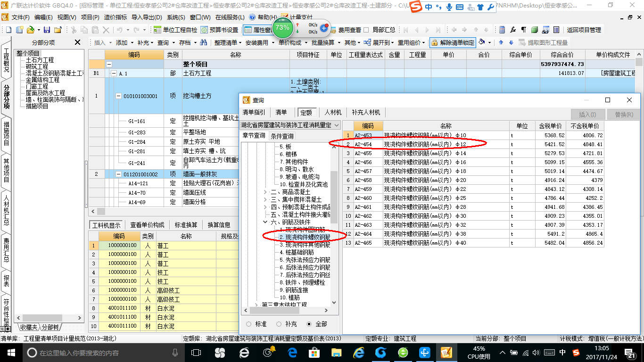644x362 pixels.
Task: Click the 73% floating progress indicator
Action: [282, 28]
